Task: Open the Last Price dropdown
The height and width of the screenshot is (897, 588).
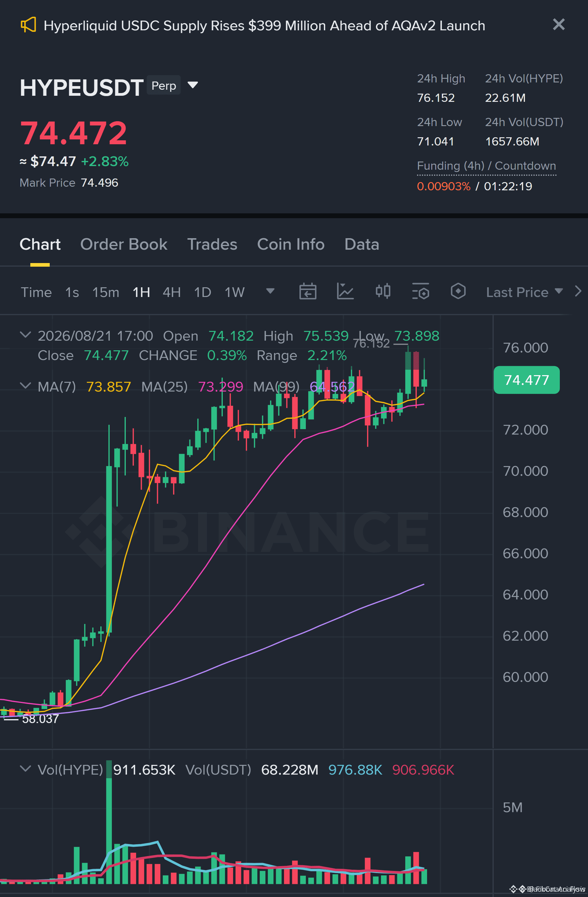Action: tap(524, 292)
